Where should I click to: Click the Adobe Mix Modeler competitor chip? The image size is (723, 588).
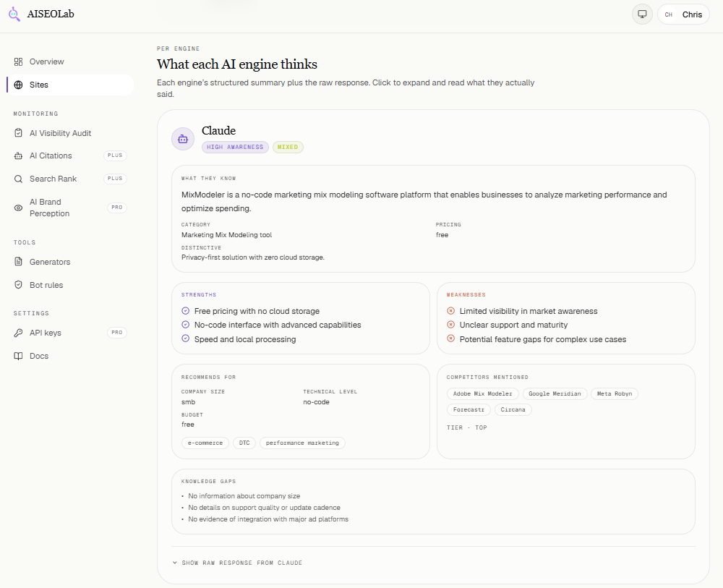(x=483, y=394)
